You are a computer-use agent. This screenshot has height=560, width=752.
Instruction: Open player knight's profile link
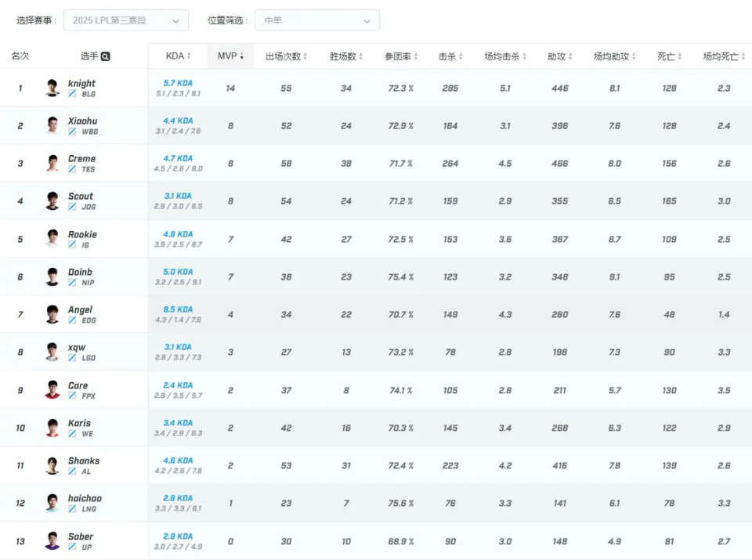81,83
